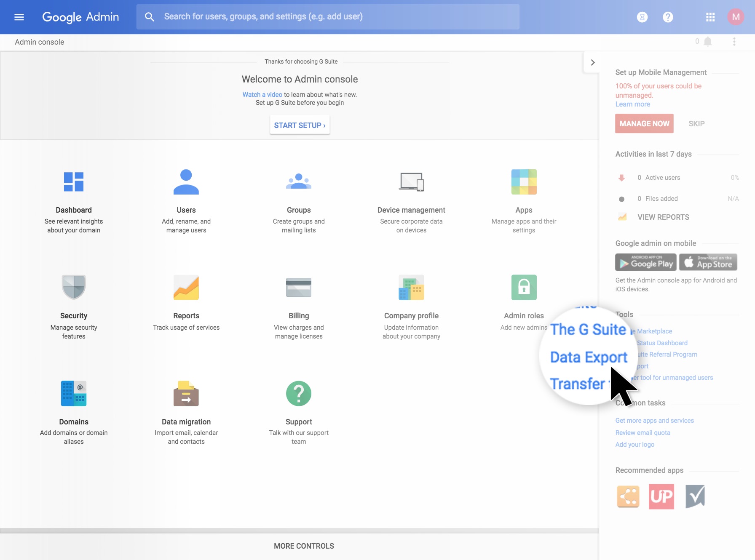Open the Data Export tool link
The width and height of the screenshot is (755, 560).
coord(588,357)
